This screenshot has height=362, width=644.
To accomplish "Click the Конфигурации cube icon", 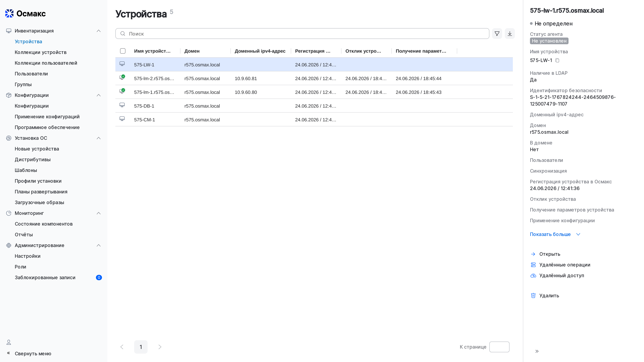I will click(x=9, y=95).
